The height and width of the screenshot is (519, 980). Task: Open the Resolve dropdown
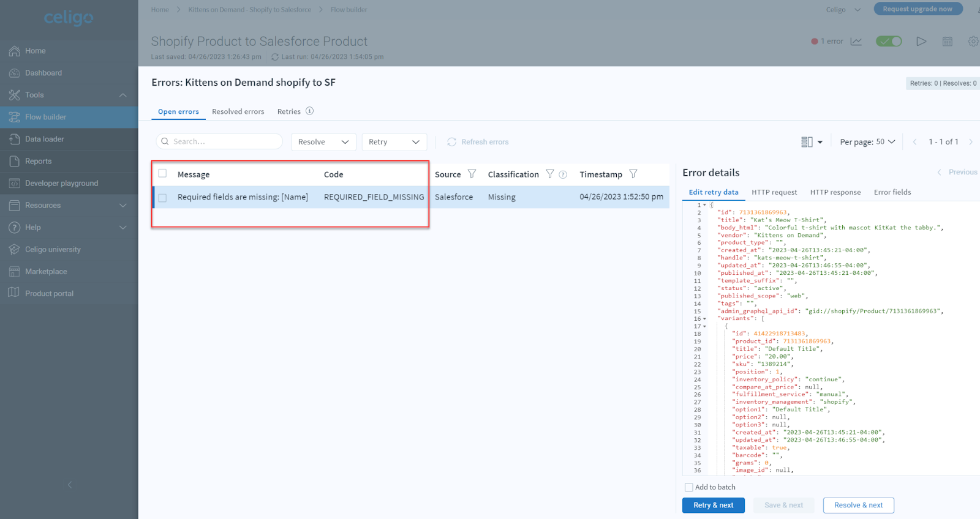[323, 142]
